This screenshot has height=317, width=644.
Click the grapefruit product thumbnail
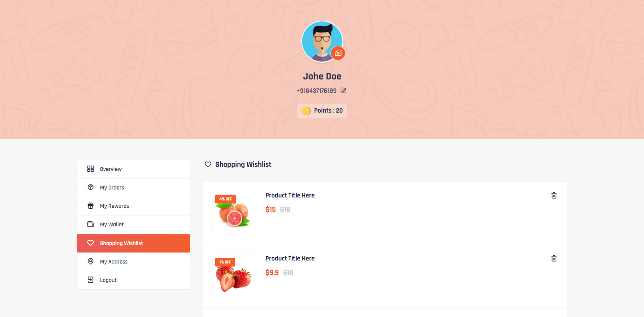pos(234,213)
